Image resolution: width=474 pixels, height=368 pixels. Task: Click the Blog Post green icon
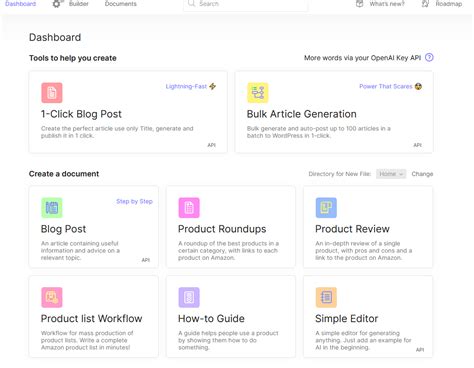click(x=52, y=208)
